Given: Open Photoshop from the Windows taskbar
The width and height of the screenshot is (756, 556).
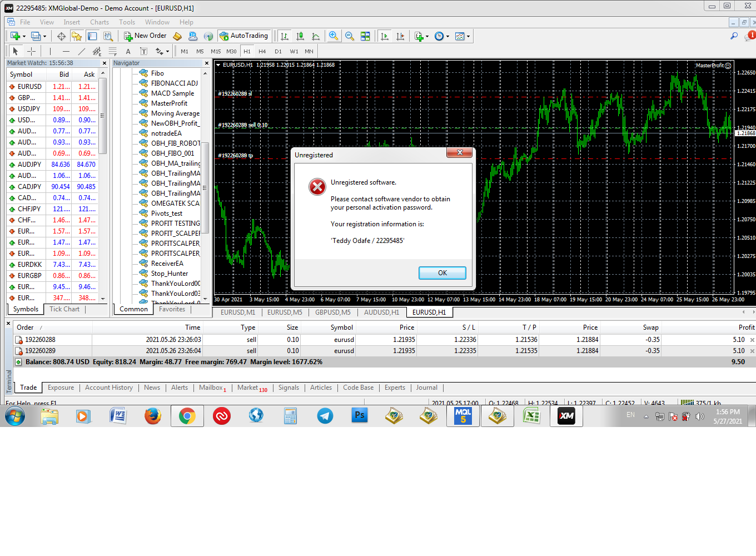Looking at the screenshot, I should [360, 416].
